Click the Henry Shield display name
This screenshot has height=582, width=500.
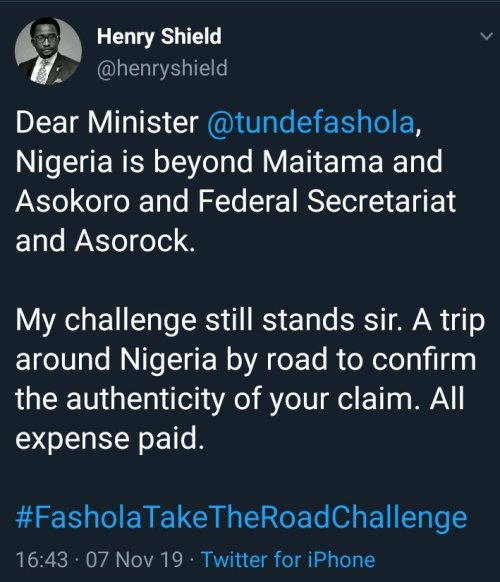click(159, 37)
